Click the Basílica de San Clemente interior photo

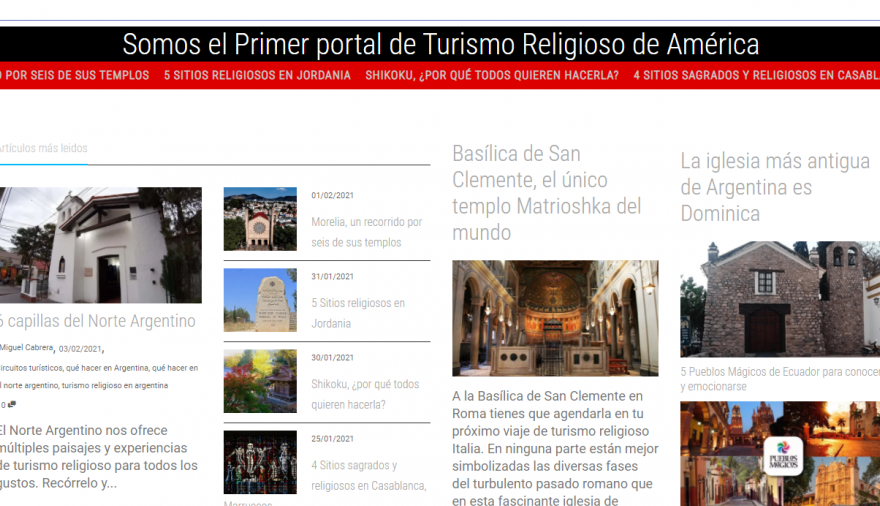pos(555,318)
